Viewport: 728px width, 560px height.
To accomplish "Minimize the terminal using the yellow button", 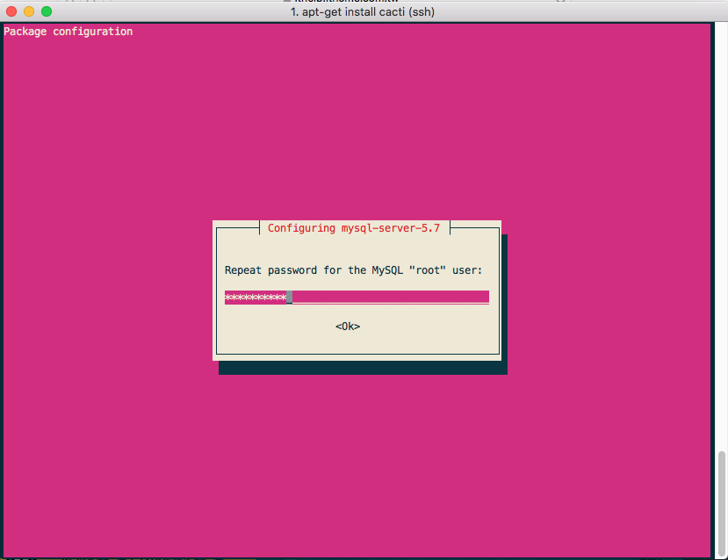I will click(29, 11).
